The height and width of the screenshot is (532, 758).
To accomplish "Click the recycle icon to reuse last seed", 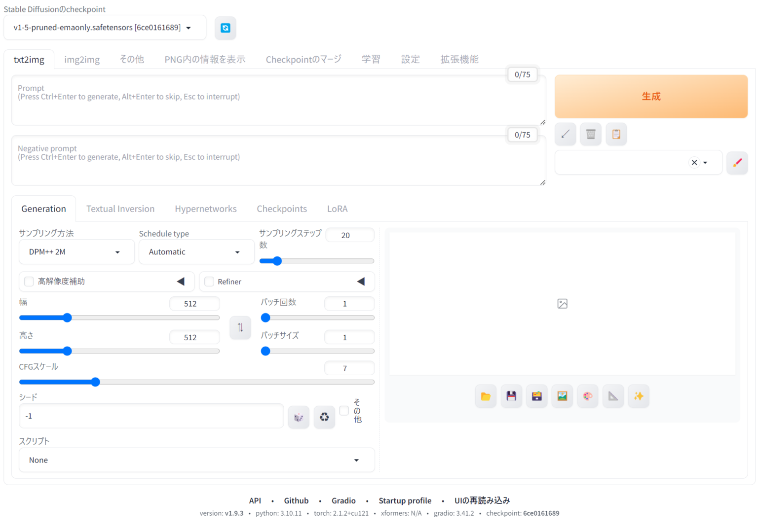I will tap(324, 417).
